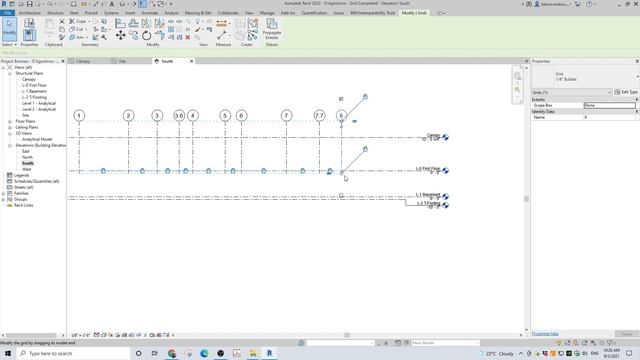The height and width of the screenshot is (360, 640).
Task: Open the Select panel dropdown
Action: (9, 44)
